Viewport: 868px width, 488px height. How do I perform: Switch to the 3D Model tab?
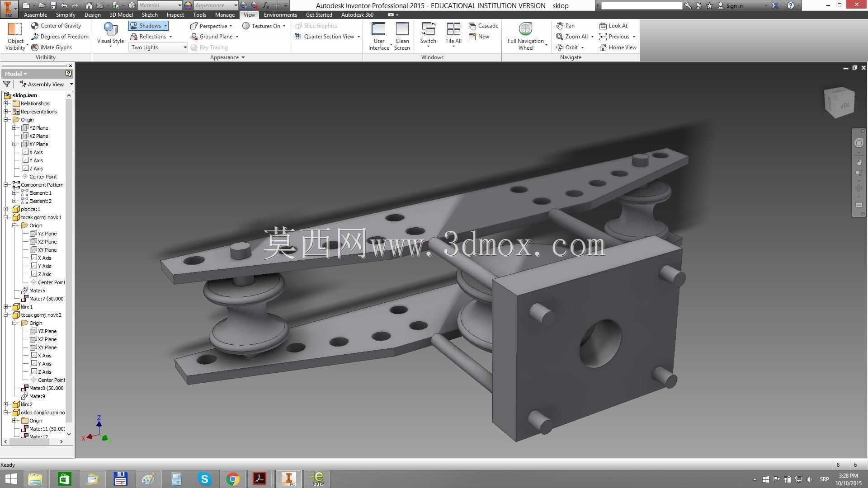pos(121,15)
